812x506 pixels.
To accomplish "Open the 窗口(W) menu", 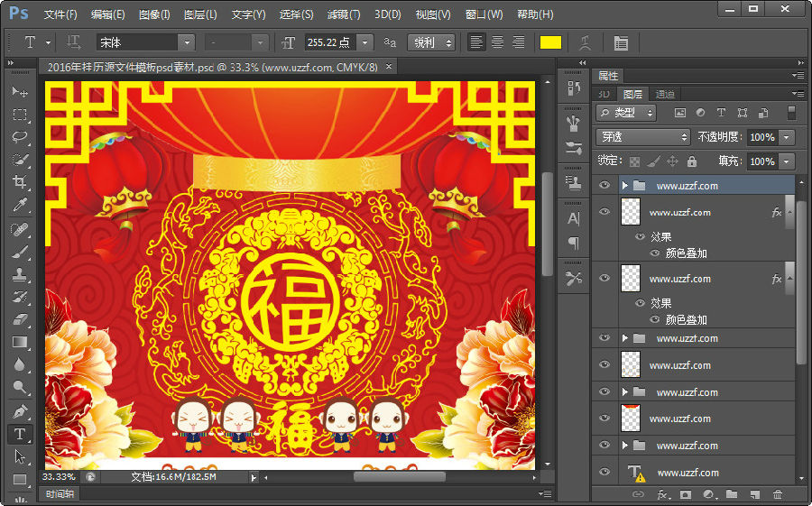I will (484, 14).
